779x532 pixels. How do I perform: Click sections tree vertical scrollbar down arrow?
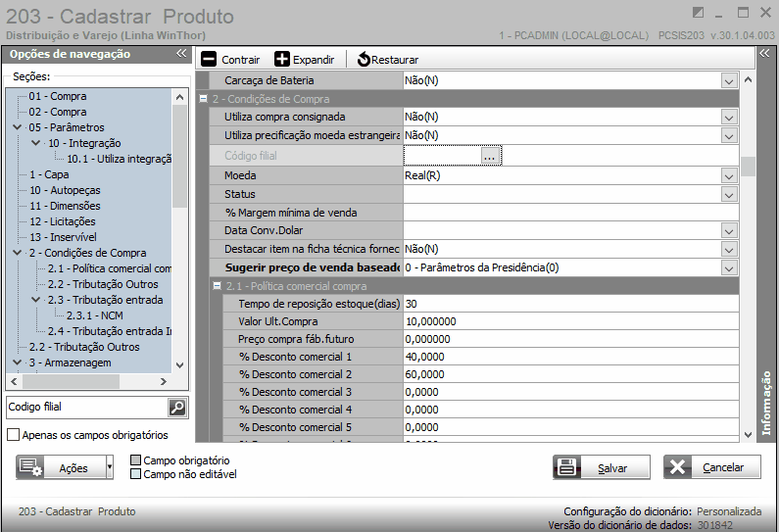(x=180, y=365)
